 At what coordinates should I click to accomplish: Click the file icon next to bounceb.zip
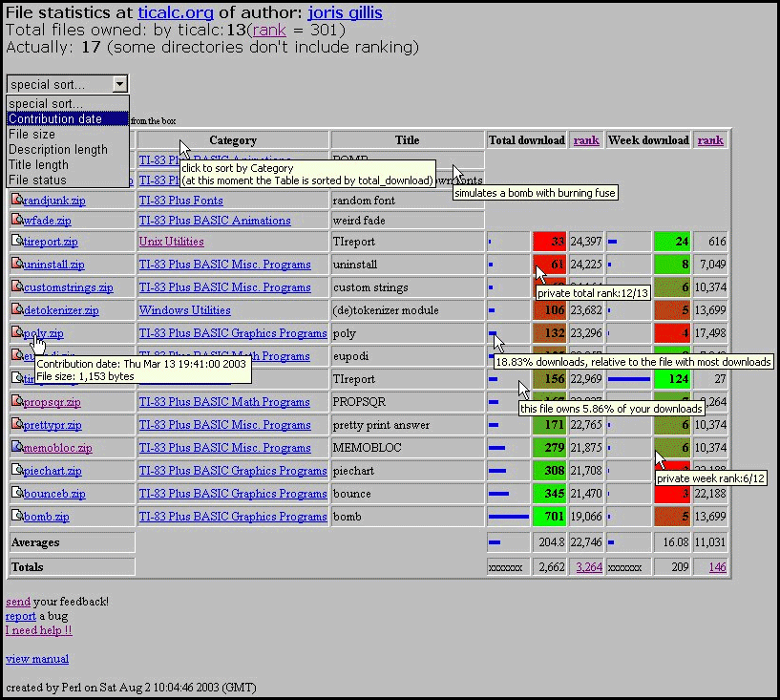[16, 494]
